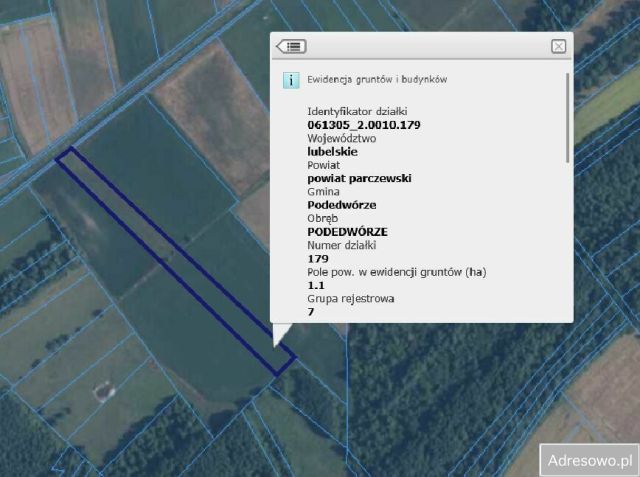Click the highlighted dark-blue parcel on the map
Image resolution: width=640 pixels, height=477 pixels.
176,261
